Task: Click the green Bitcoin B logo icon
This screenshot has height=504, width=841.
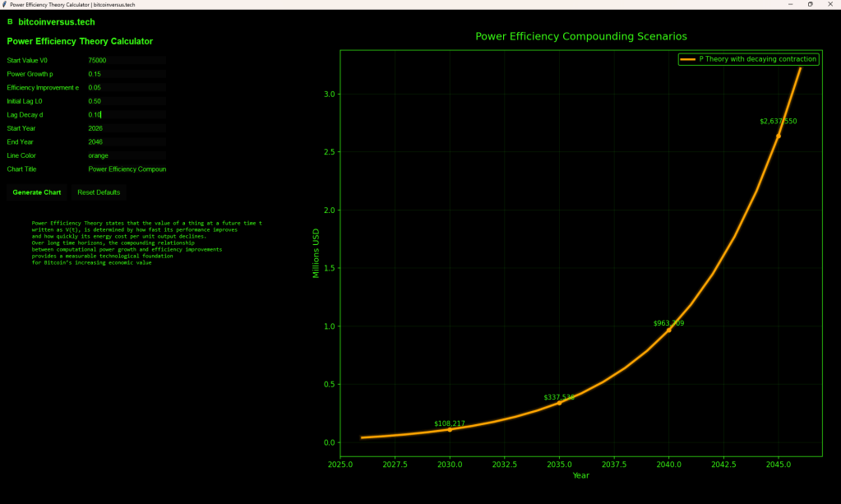Action: pos(10,22)
